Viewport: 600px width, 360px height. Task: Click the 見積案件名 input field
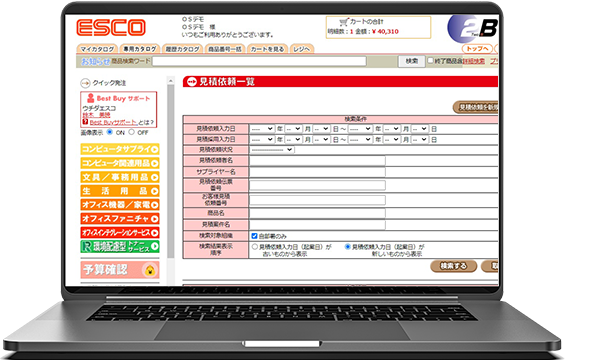click(x=317, y=224)
